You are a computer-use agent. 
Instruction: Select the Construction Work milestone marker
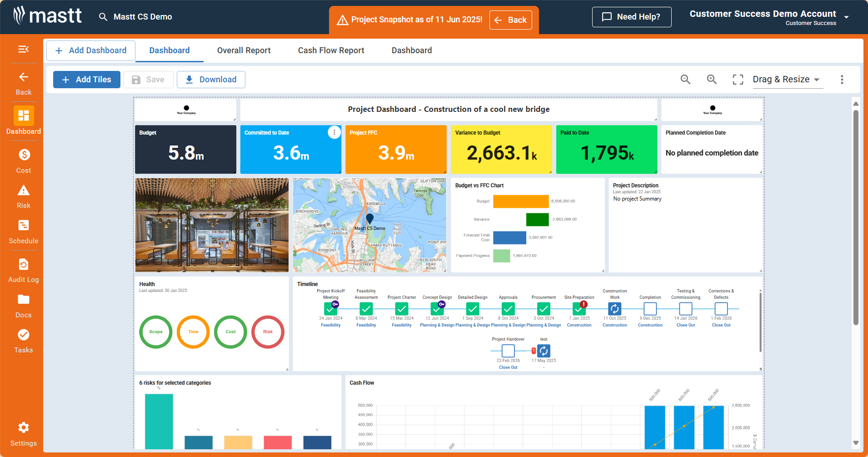click(x=615, y=309)
